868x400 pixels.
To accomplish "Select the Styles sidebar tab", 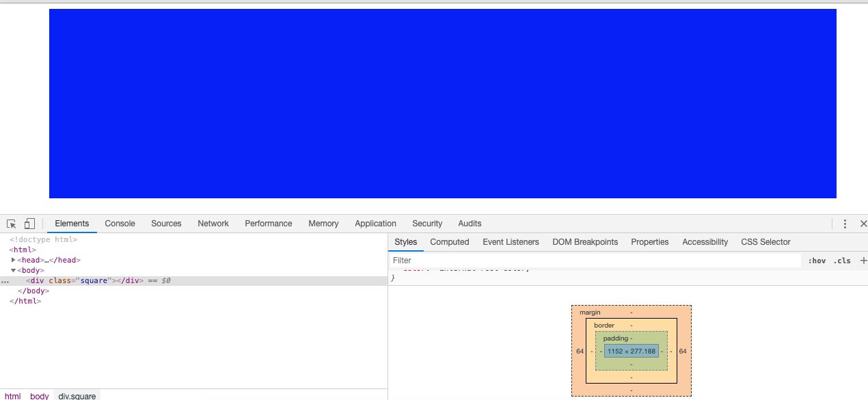I will click(405, 242).
